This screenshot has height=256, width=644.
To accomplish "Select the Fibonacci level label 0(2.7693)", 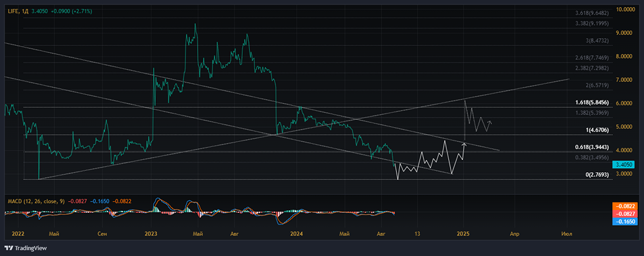I will point(597,175).
